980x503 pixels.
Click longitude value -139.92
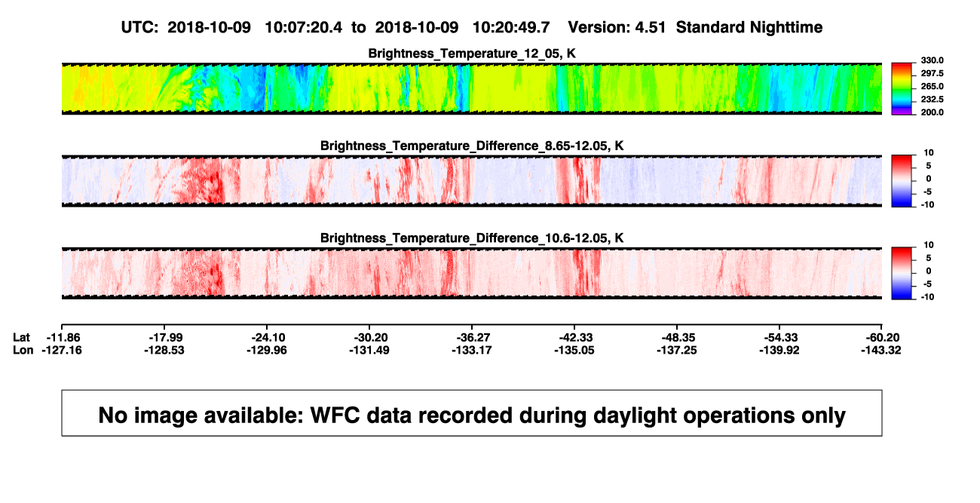(x=779, y=350)
